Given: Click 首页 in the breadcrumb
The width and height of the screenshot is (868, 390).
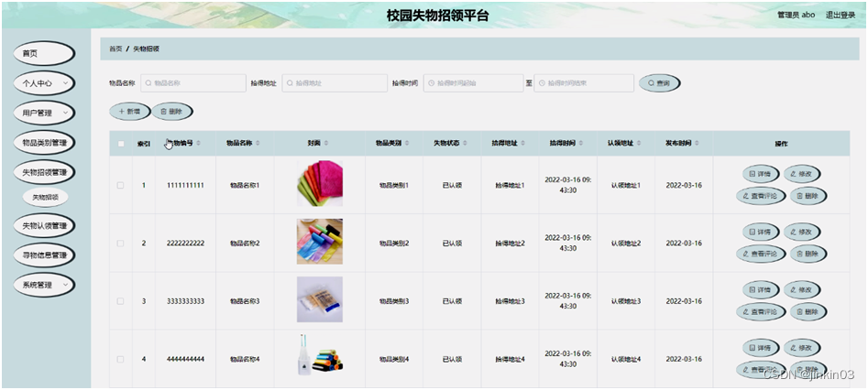Looking at the screenshot, I should point(115,49).
